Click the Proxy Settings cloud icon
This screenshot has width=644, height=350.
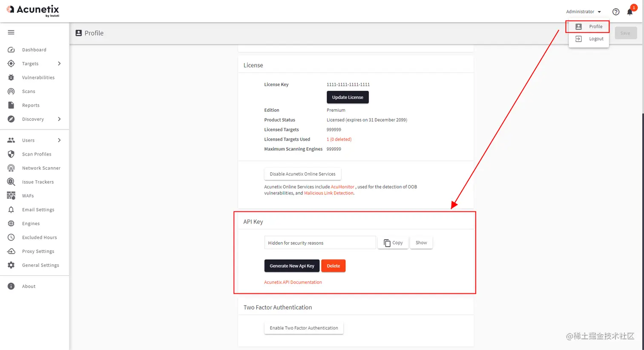point(11,252)
